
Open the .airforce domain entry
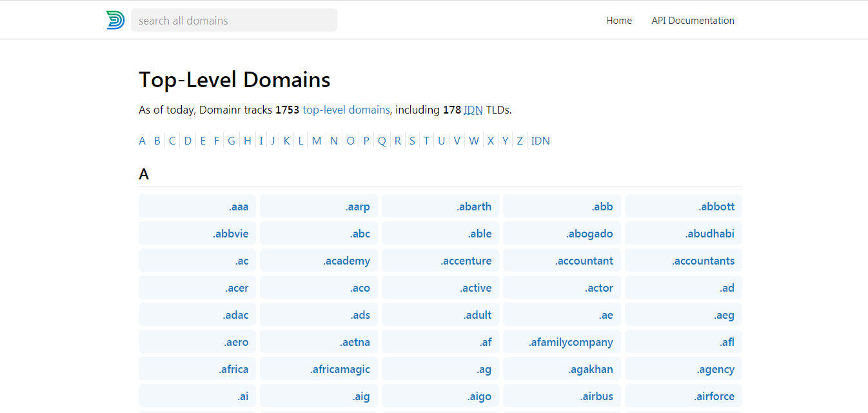click(683, 396)
